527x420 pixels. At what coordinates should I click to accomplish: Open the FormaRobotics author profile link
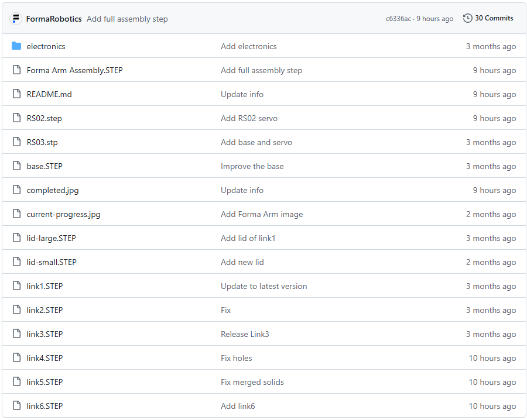pos(54,19)
